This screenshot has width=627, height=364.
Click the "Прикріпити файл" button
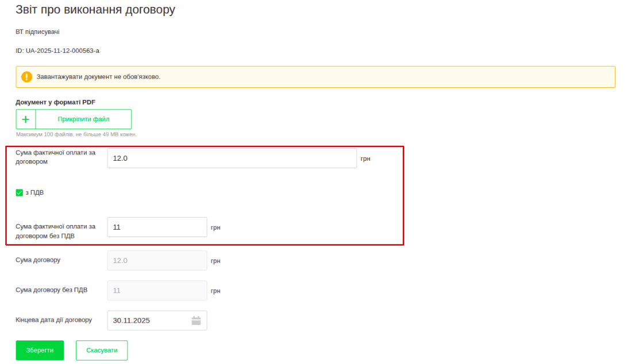83,119
